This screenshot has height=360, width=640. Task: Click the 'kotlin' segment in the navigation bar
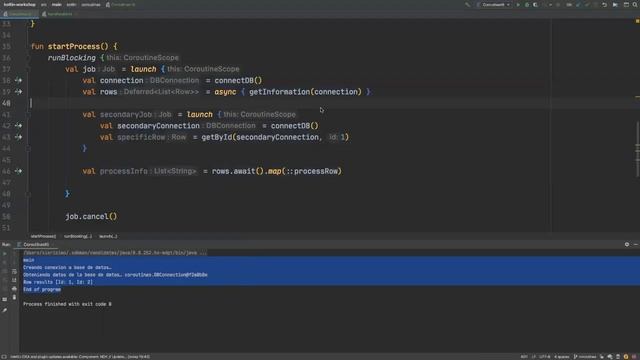[x=71, y=5]
